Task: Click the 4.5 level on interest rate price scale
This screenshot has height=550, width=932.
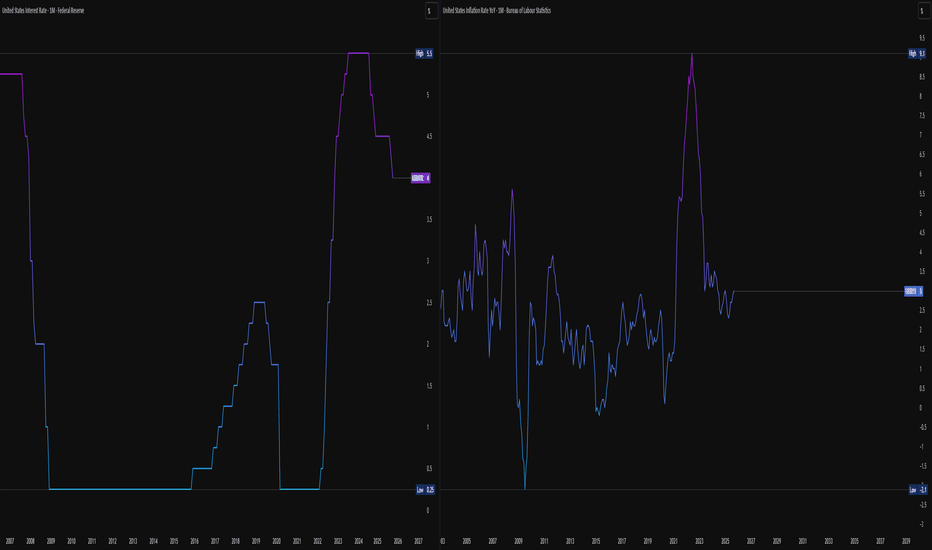Action: (x=429, y=136)
